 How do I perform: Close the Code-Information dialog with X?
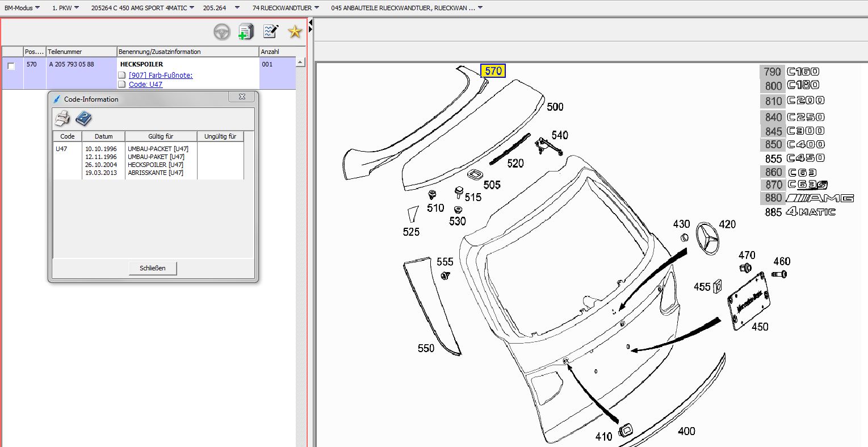click(242, 97)
